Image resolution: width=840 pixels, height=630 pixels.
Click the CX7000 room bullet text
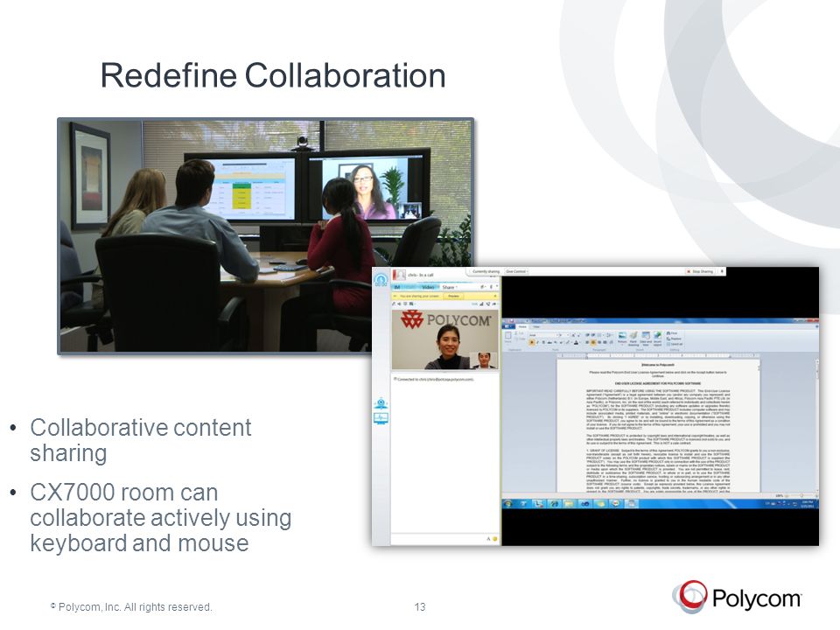tap(160, 517)
